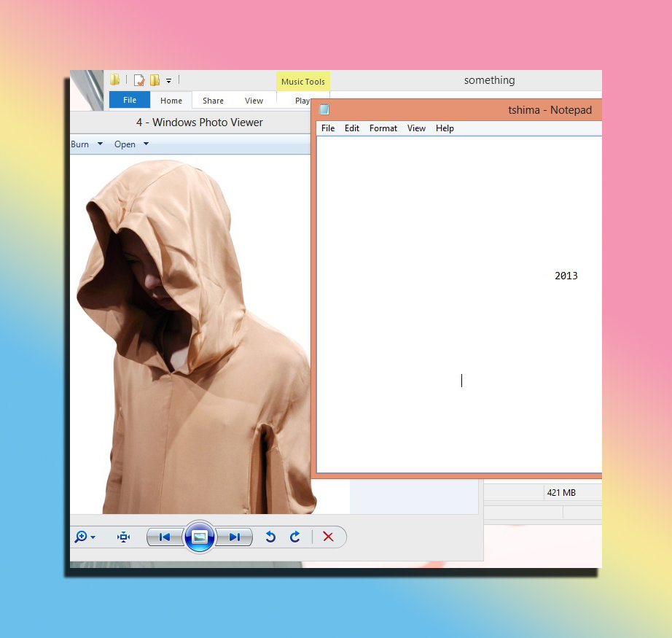This screenshot has height=638, width=672.
Task: Start the slide show with center button
Action: coord(200,537)
